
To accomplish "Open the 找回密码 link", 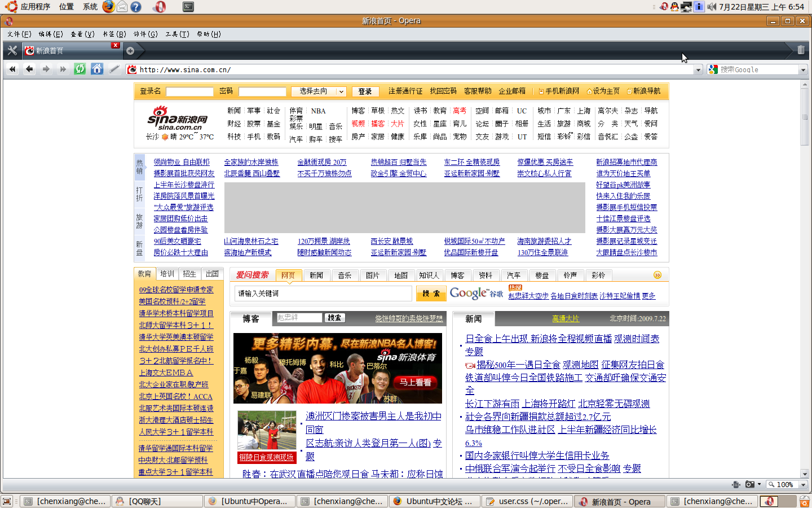I will [x=443, y=91].
